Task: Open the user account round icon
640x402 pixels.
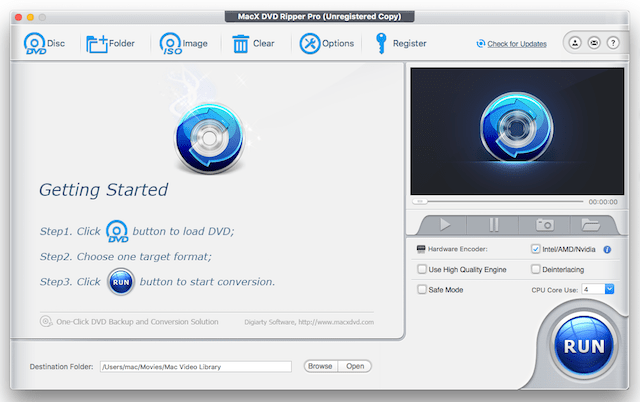Action: tap(575, 43)
